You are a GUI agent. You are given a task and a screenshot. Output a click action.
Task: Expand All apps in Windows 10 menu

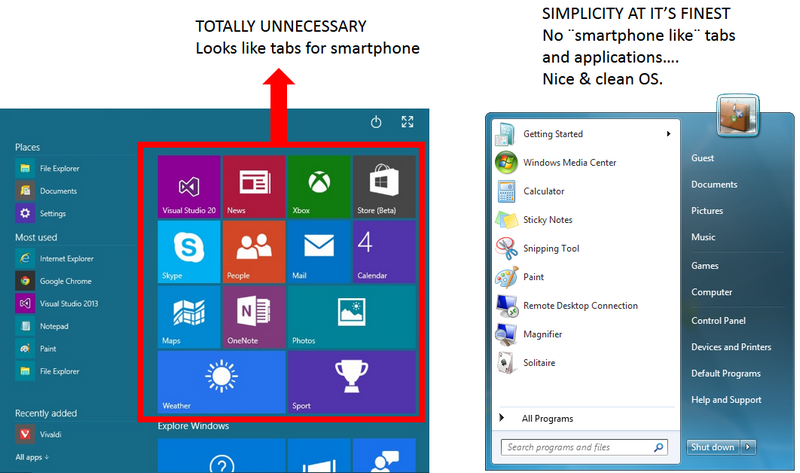[32, 457]
